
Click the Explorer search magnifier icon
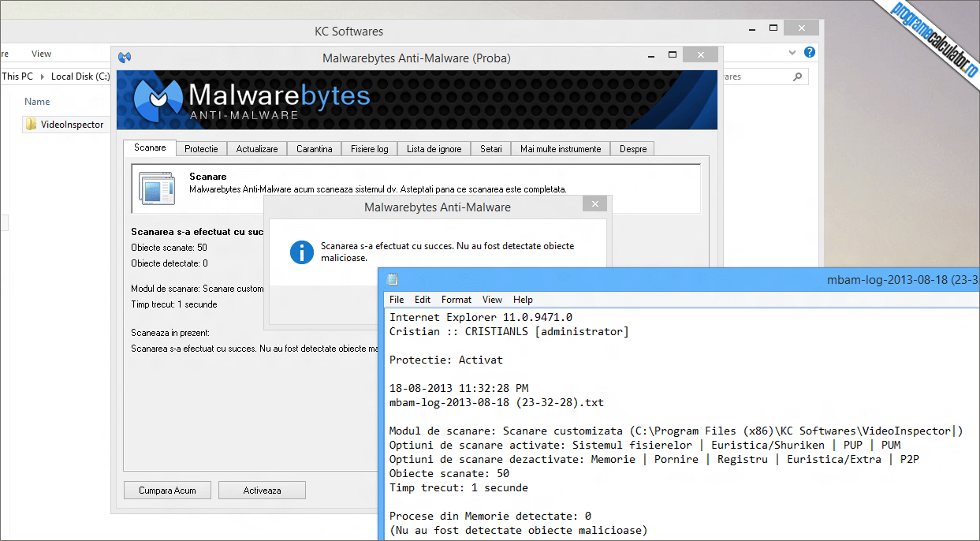[x=797, y=76]
